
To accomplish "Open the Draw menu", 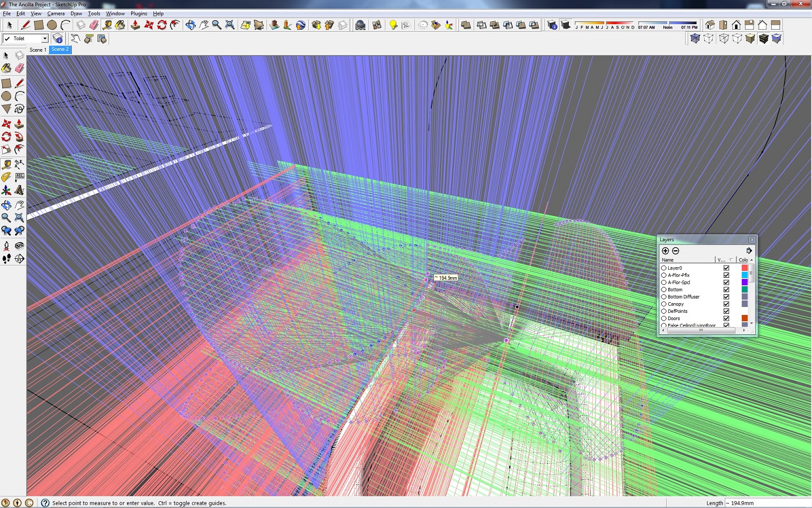I will point(76,13).
